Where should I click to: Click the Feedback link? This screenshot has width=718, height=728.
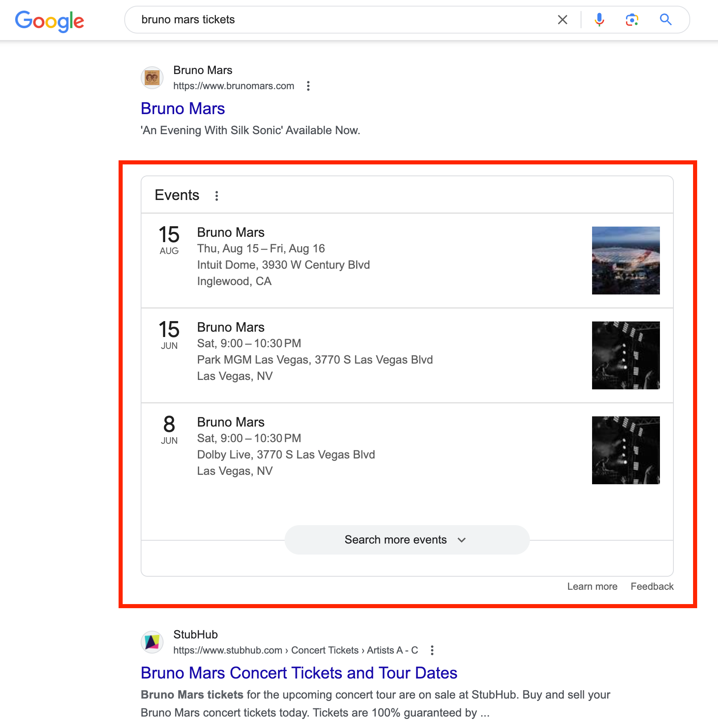coord(652,586)
